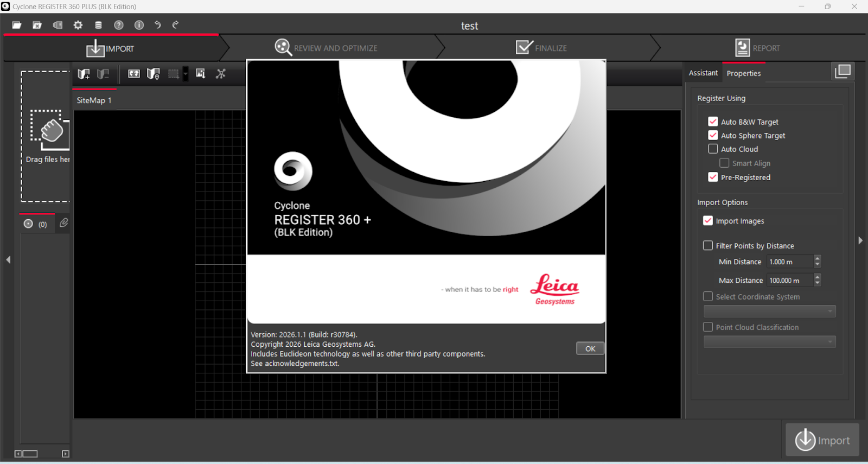The image size is (868, 464).
Task: Toggle the detached panel window icon
Action: 843,72
